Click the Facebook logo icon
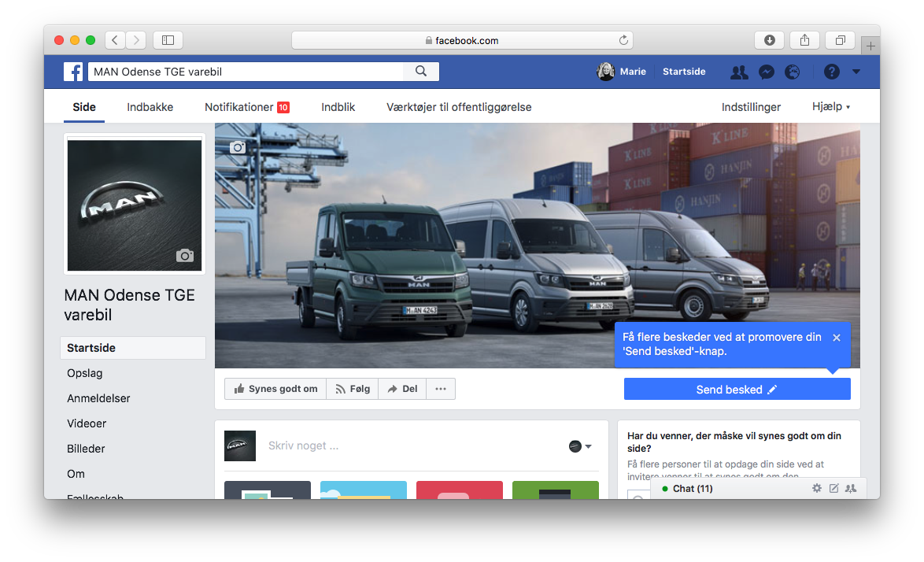The height and width of the screenshot is (562, 924). [x=73, y=72]
